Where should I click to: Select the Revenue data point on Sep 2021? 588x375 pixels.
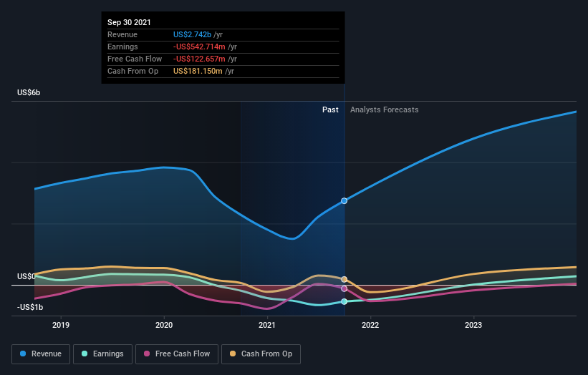coord(344,201)
